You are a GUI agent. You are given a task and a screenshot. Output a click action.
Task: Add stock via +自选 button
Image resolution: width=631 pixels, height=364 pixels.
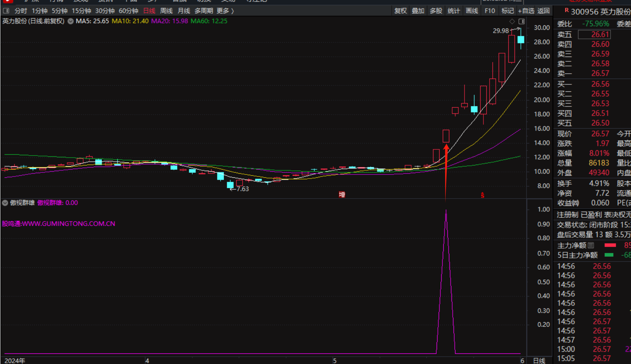(526, 11)
